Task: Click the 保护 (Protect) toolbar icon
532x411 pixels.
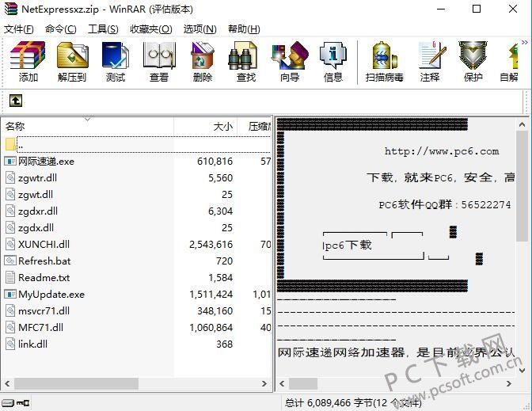Action: coord(473,62)
